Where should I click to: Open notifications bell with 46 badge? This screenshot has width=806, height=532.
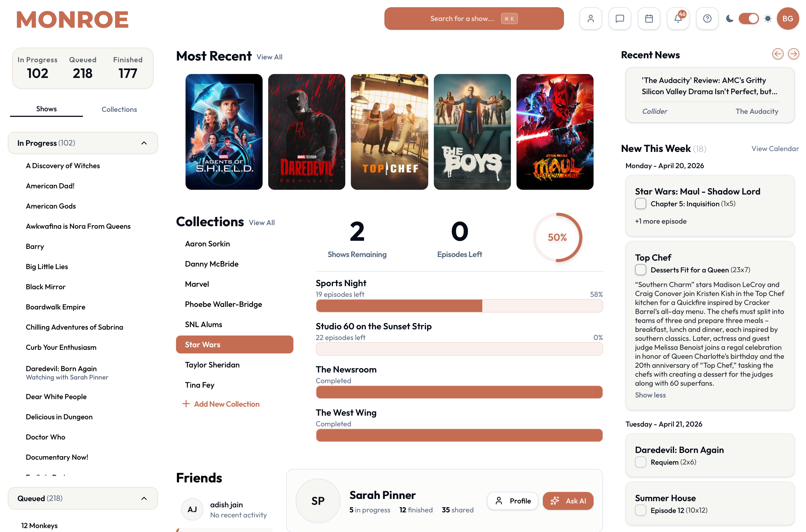tap(678, 19)
